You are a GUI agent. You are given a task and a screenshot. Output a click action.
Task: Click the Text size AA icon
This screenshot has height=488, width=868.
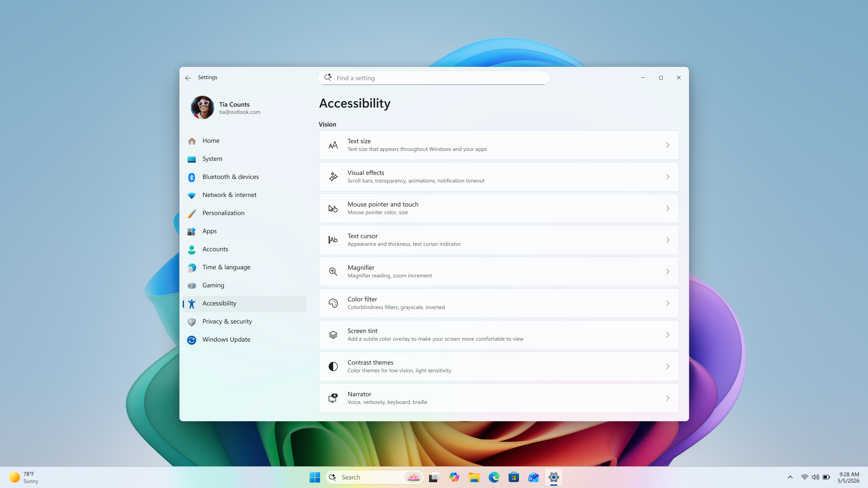[x=333, y=145]
